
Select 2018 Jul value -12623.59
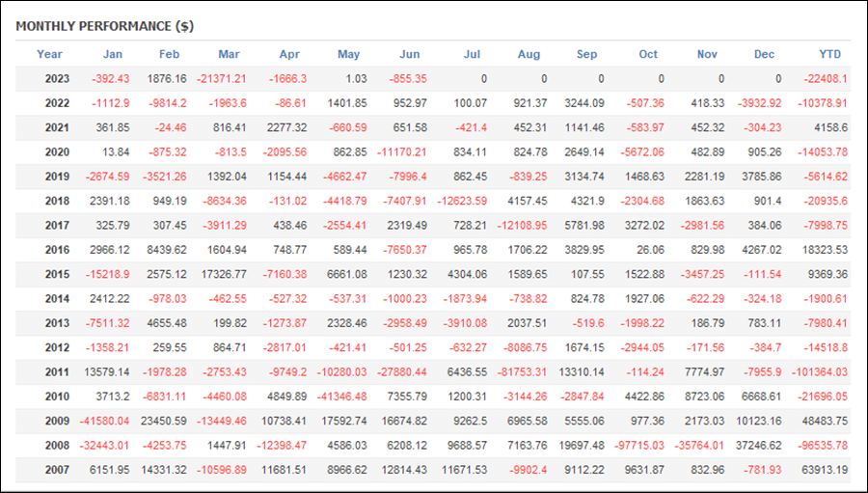point(462,201)
